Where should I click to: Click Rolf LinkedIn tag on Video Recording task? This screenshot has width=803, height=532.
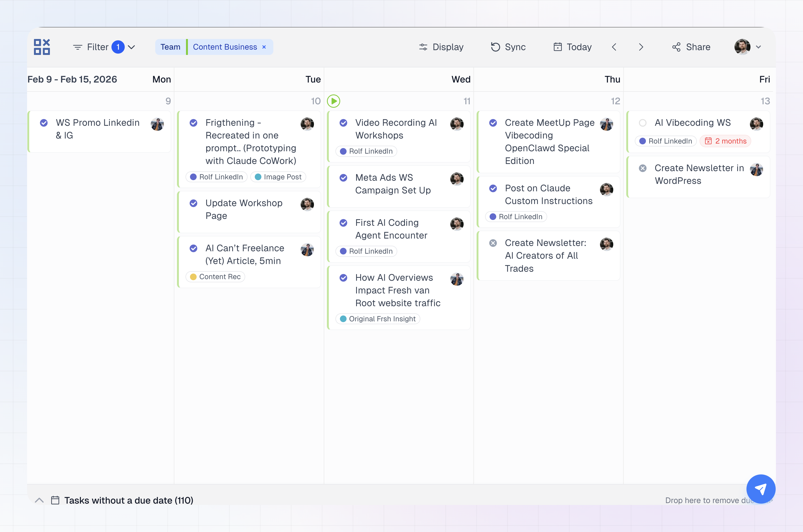tap(366, 151)
